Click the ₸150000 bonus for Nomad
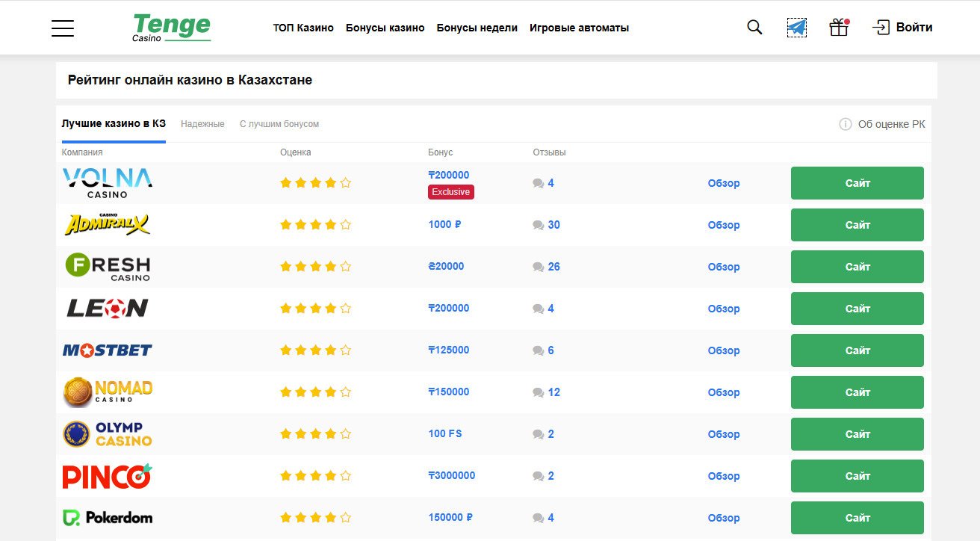The height and width of the screenshot is (541, 980). click(449, 392)
